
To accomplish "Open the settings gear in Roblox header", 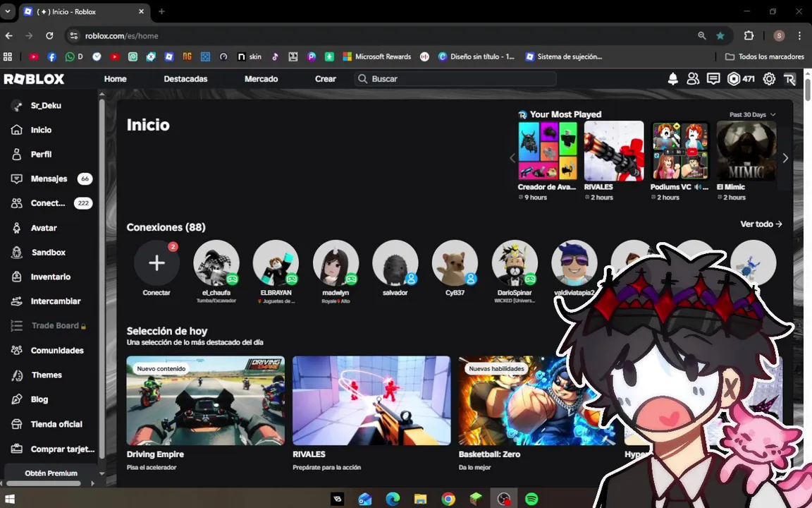I will point(769,79).
